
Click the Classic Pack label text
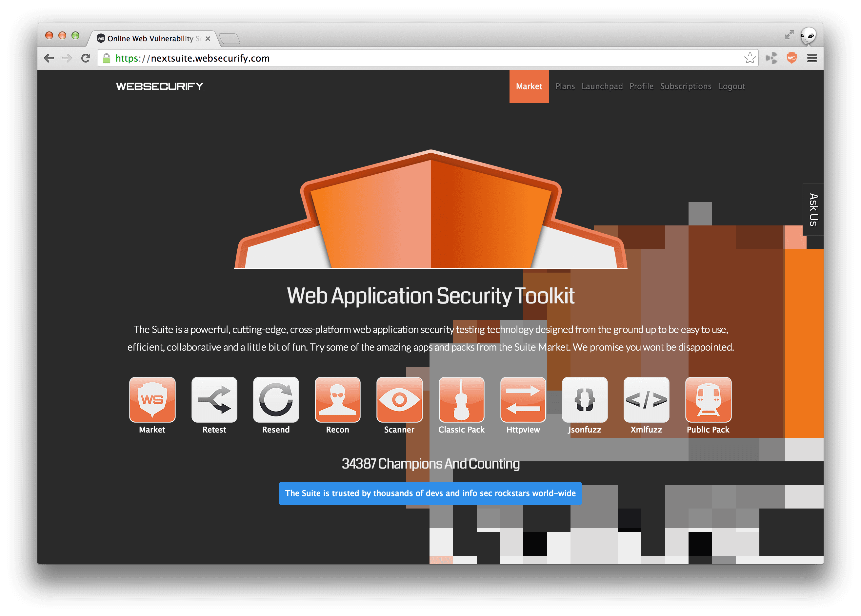pos(461,429)
